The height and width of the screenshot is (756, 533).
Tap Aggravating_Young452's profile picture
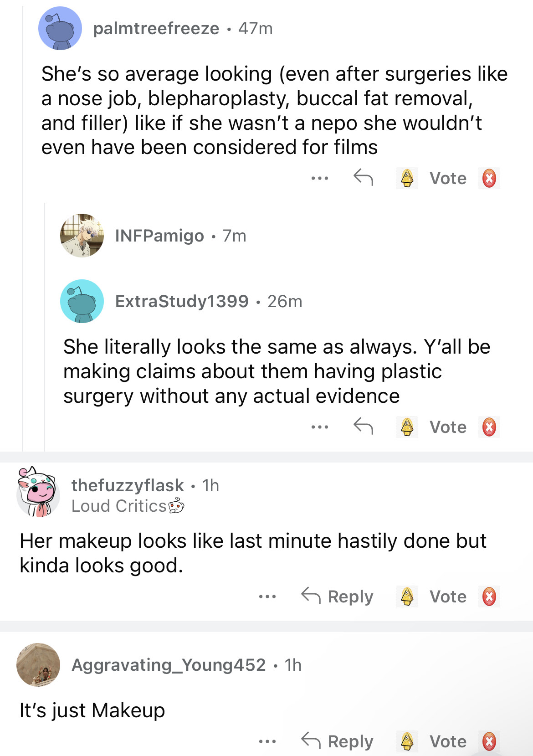38,665
